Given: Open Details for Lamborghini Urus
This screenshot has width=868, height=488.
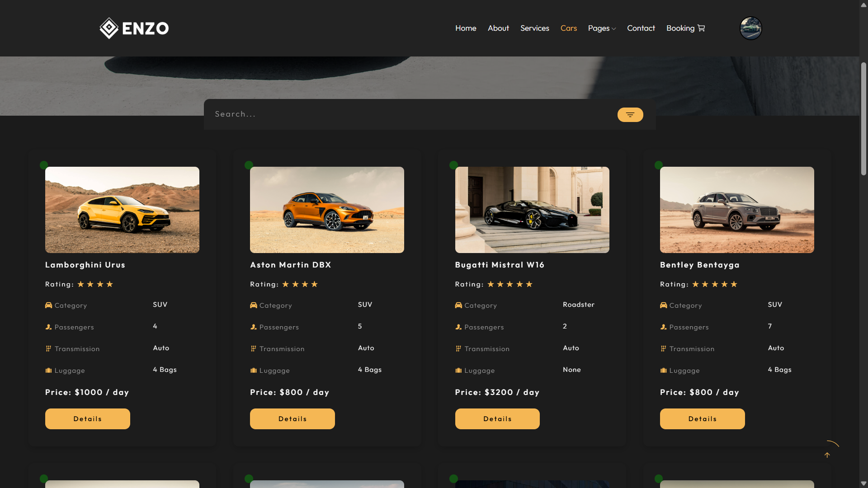Looking at the screenshot, I should [x=88, y=419].
